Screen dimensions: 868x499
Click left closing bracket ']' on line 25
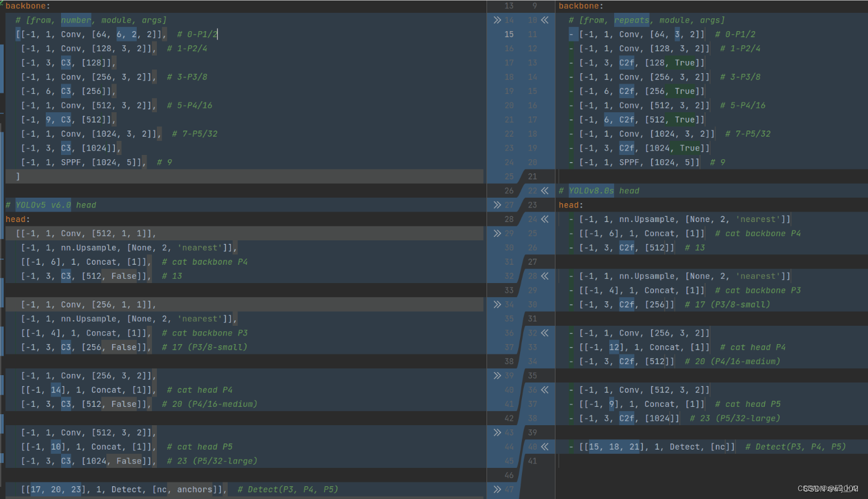[x=18, y=177]
